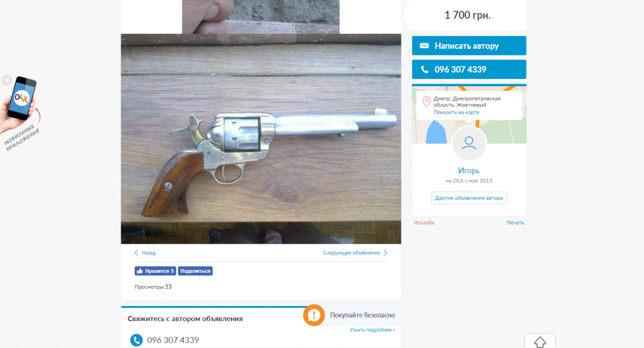Click the map location pin icon
The width and height of the screenshot is (644, 348).
tap(427, 102)
